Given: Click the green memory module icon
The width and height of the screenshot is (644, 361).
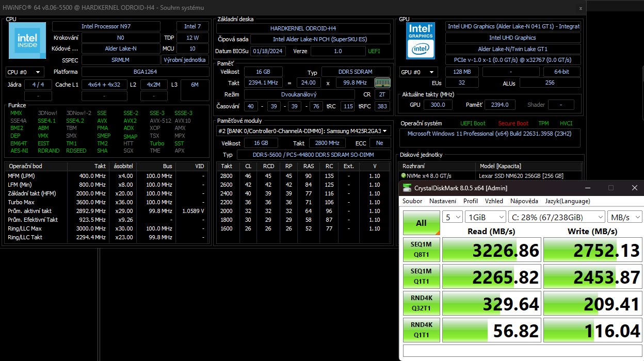Looking at the screenshot, I should 382,83.
